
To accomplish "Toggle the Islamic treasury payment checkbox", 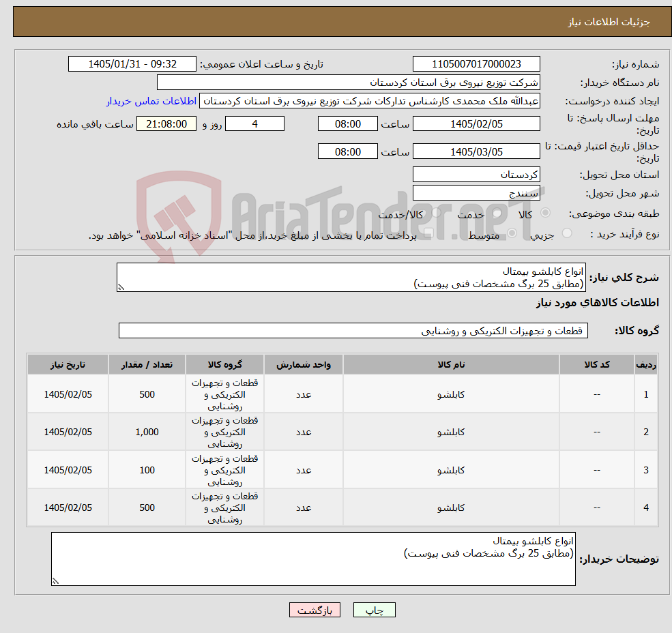I will pyautogui.click(x=428, y=233).
